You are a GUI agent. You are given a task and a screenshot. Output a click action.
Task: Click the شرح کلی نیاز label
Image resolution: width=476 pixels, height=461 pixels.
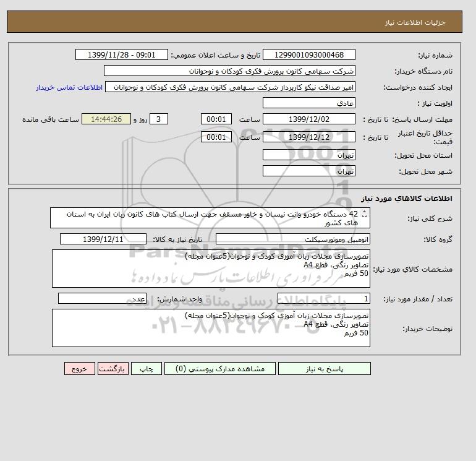430,218
